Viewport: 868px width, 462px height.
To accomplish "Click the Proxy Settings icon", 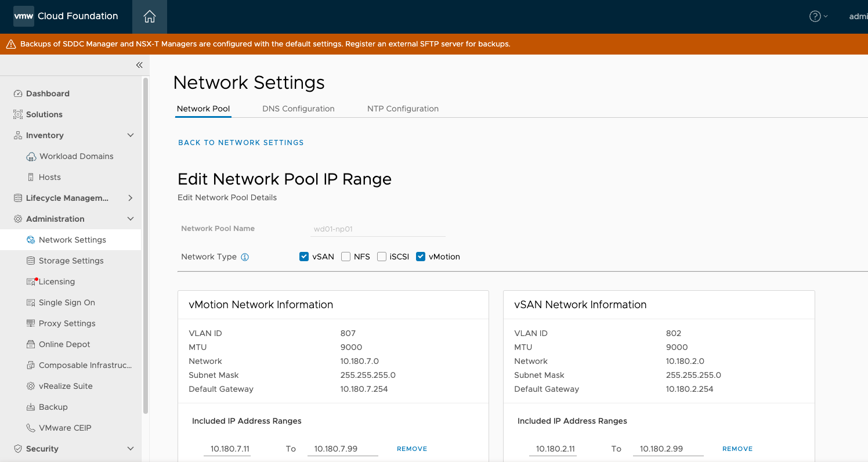I will pyautogui.click(x=31, y=323).
